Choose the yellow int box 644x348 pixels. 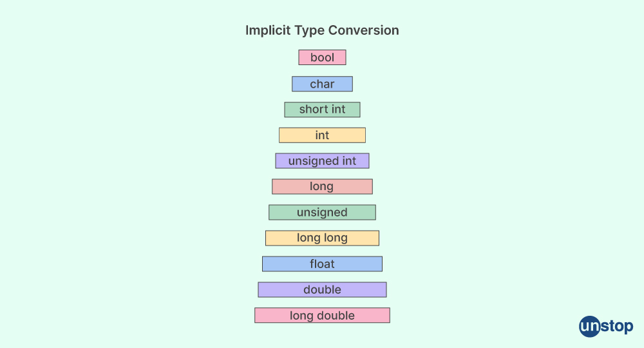[323, 135]
